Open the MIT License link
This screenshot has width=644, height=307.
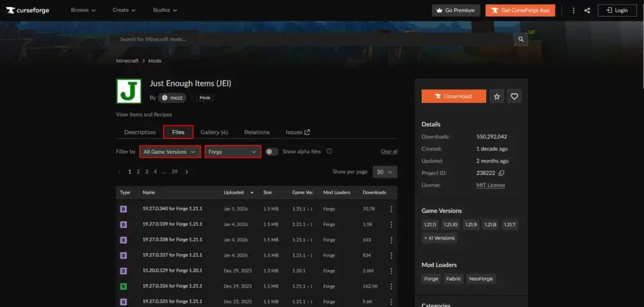491,185
